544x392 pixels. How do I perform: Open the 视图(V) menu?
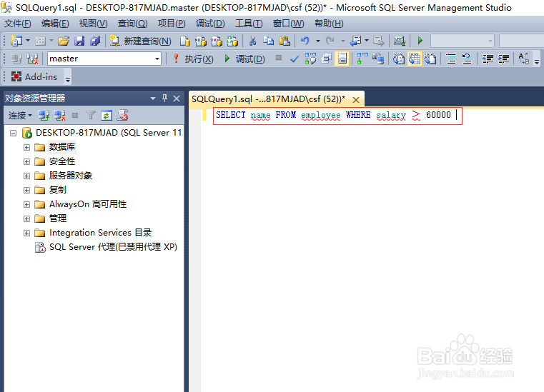[x=94, y=24]
